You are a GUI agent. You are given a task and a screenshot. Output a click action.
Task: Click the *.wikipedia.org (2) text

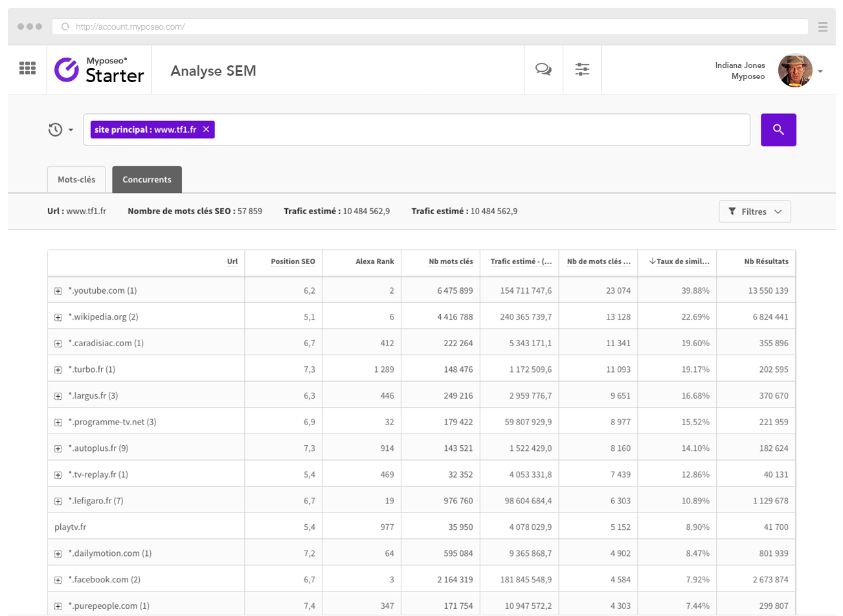103,317
